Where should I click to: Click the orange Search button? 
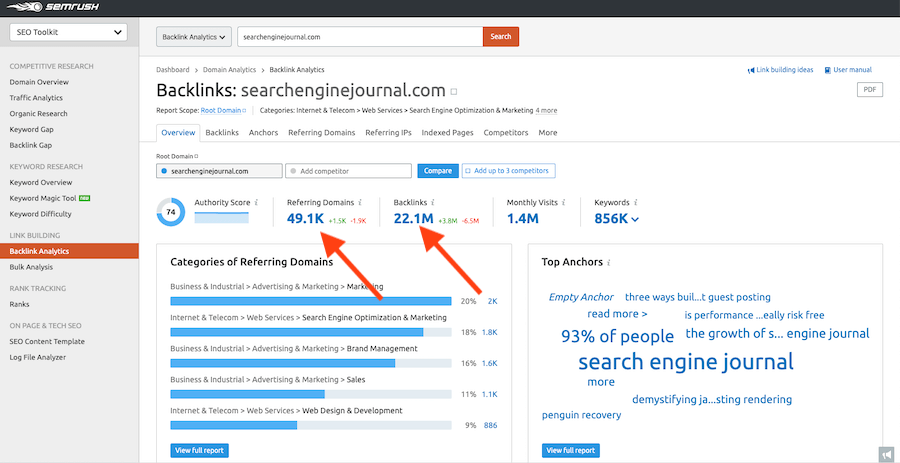point(501,37)
